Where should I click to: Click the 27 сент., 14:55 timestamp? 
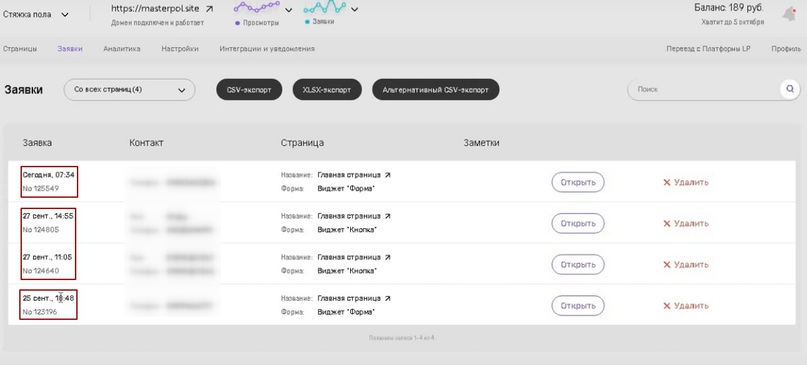[x=48, y=216]
